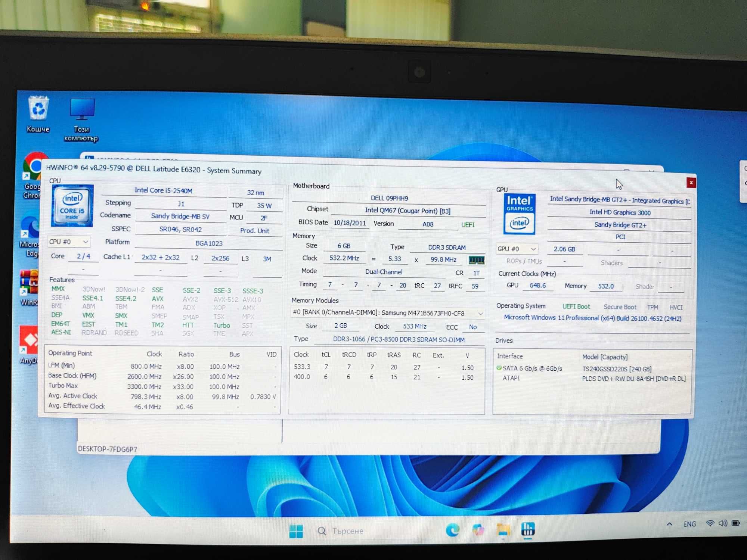Viewport: 747px width, 560px height.
Task: Open the GPU #0 selector dropdown
Action: tap(517, 249)
